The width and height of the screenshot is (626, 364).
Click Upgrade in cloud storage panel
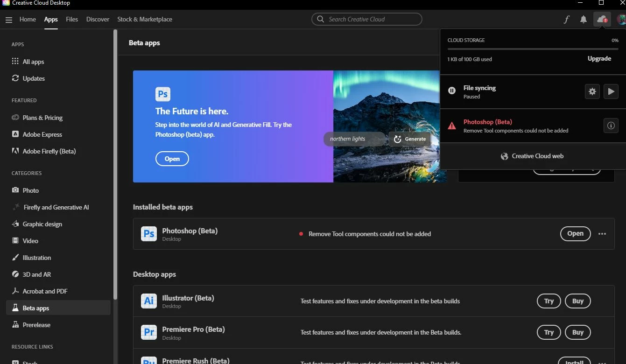click(599, 59)
